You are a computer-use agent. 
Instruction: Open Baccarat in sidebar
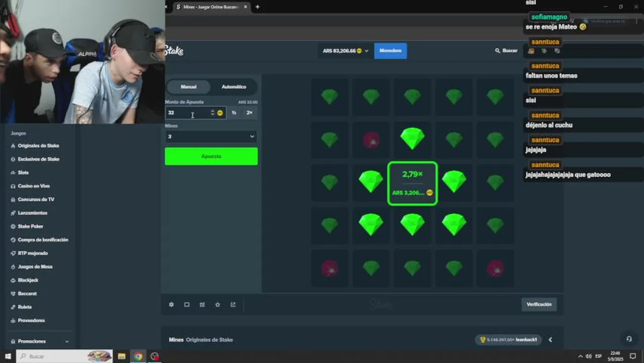pyautogui.click(x=27, y=293)
